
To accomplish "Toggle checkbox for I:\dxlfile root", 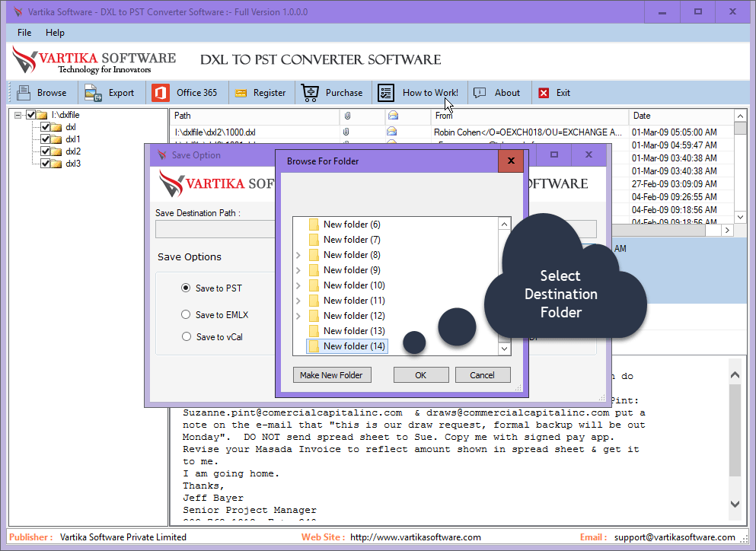I will click(31, 115).
